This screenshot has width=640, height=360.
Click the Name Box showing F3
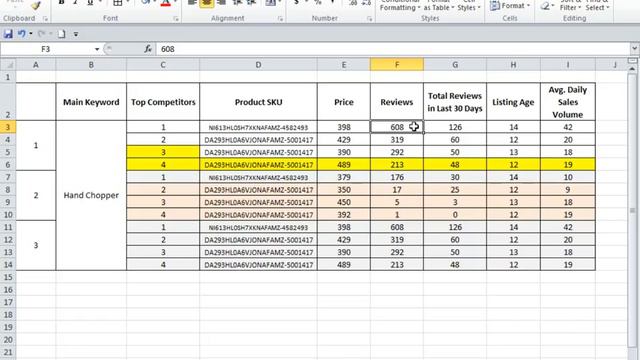coord(46,49)
